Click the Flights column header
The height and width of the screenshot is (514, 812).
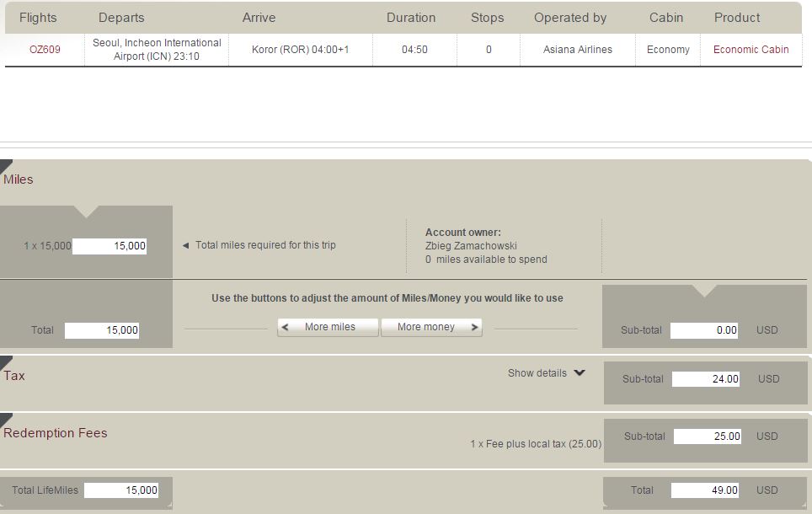point(38,18)
